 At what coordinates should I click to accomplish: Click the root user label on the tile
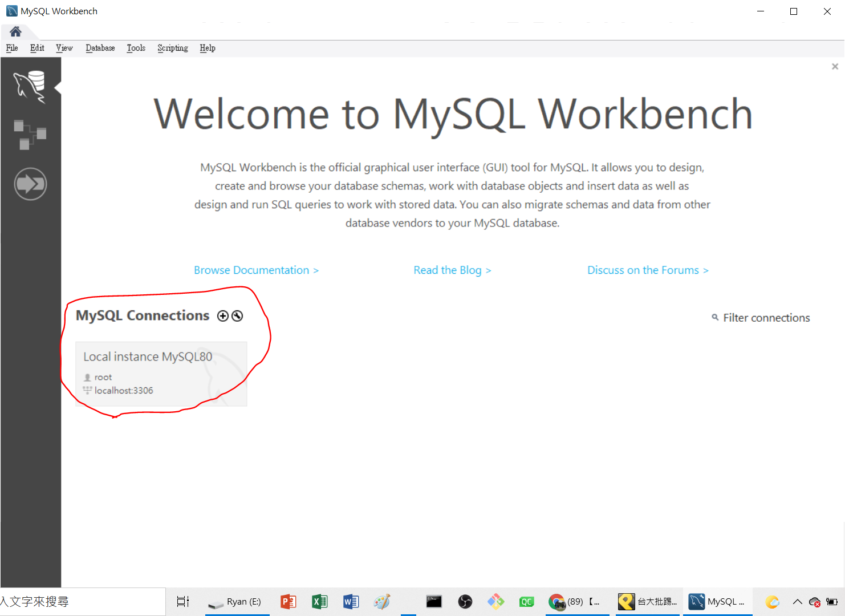coord(103,377)
